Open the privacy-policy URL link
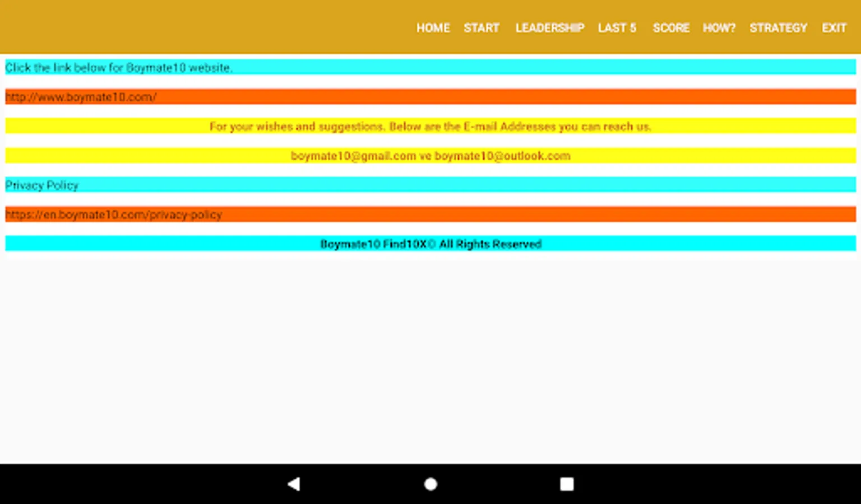This screenshot has width=861, height=504. coord(430,214)
